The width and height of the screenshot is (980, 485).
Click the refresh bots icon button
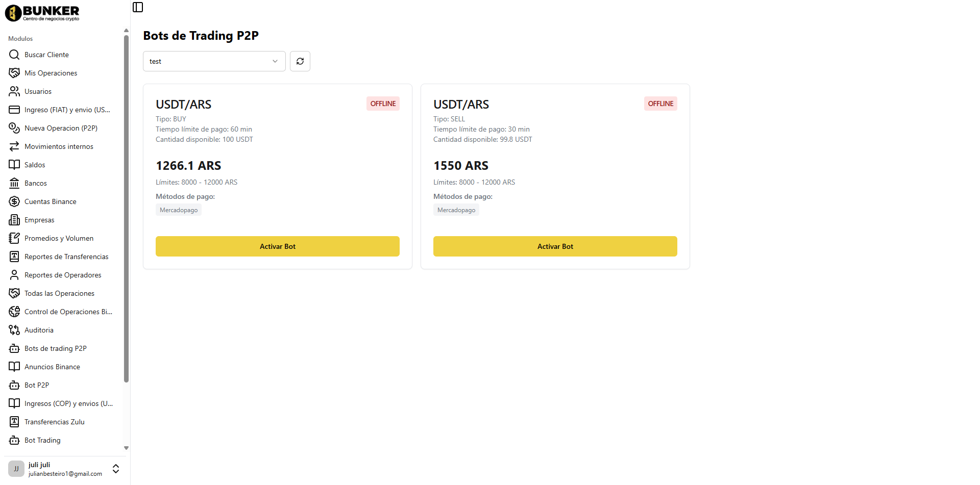(300, 61)
